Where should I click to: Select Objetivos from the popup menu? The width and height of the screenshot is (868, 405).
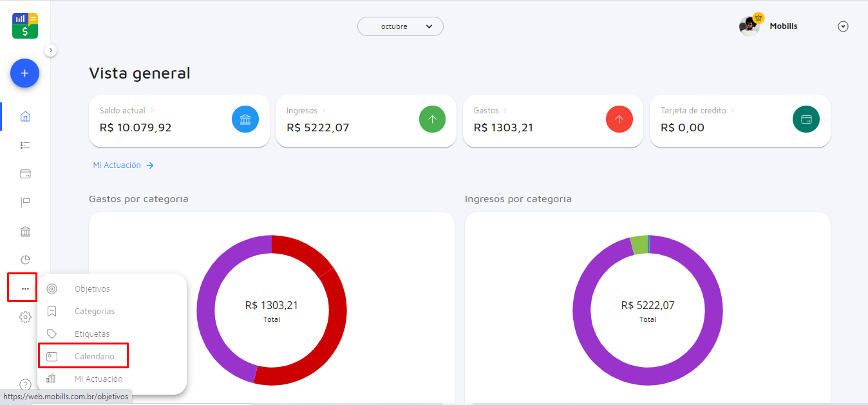(92, 289)
